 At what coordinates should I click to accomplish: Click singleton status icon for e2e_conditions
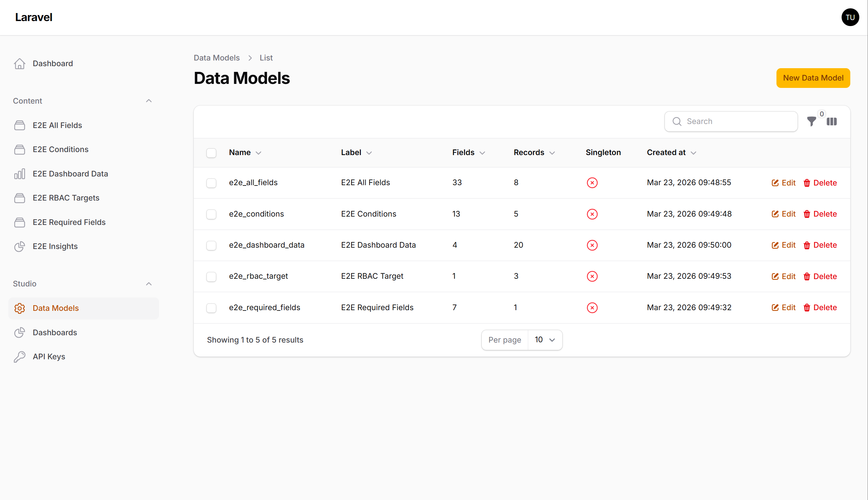(x=592, y=214)
